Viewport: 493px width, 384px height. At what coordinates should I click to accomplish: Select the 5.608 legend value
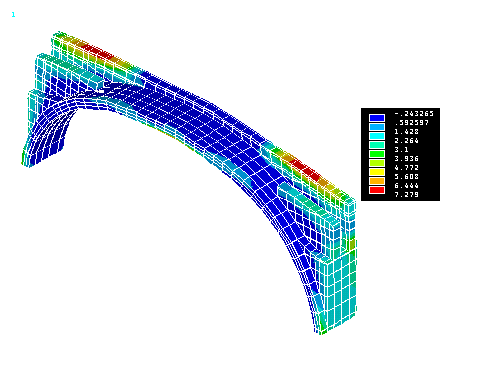point(406,176)
